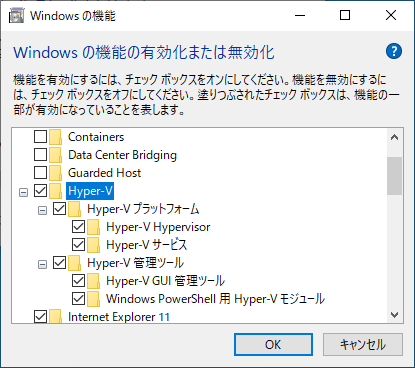The image size is (415, 368).
Task: Select the Hyper-V サービス label
Action: point(147,245)
